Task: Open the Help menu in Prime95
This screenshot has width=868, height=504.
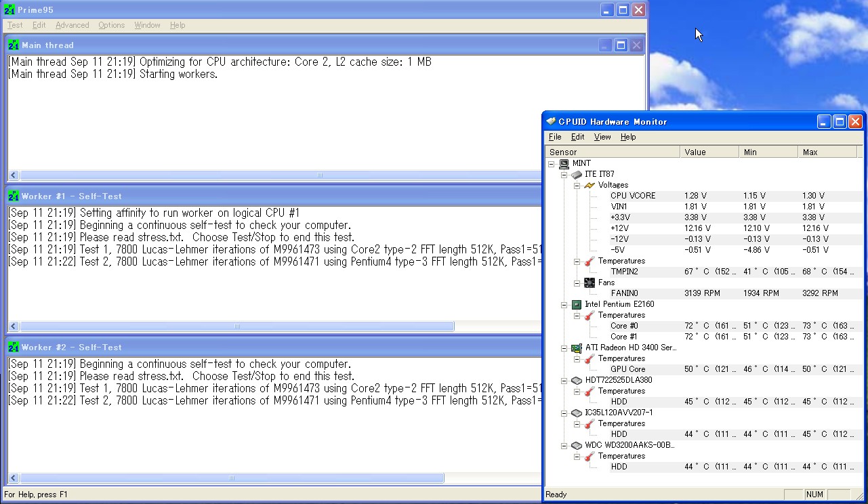Action: click(178, 25)
